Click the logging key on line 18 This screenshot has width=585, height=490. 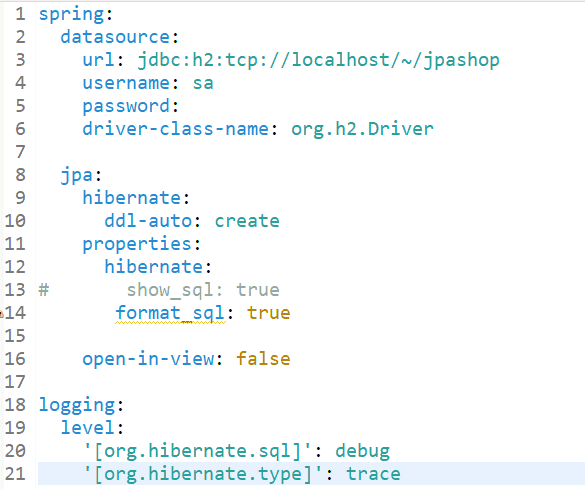(x=77, y=406)
